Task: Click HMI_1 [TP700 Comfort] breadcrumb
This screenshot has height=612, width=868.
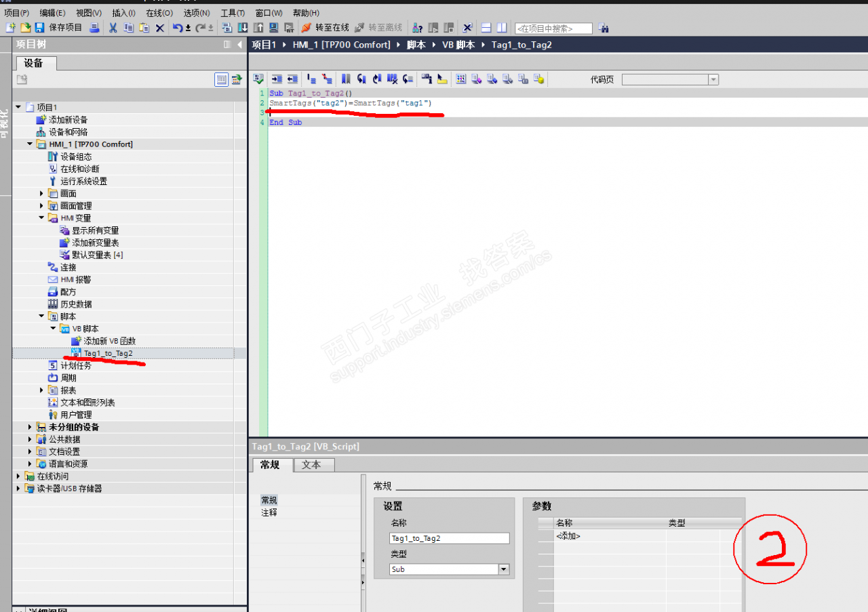Action: pyautogui.click(x=342, y=45)
